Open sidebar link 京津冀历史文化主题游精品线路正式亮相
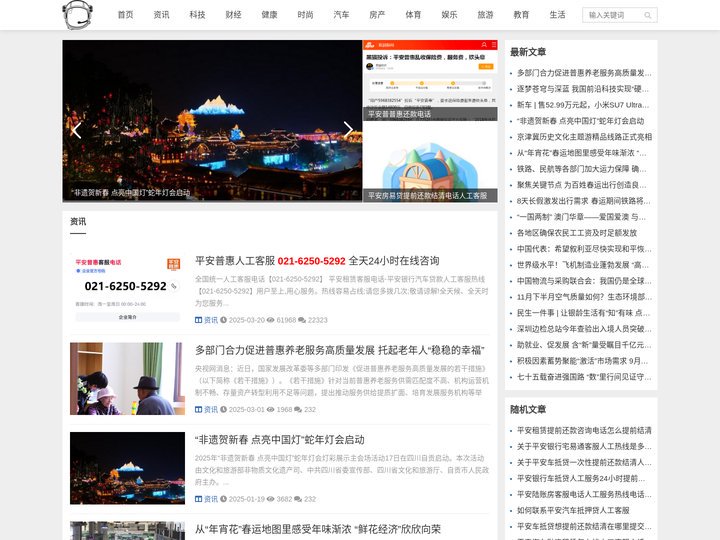720x540 pixels. tap(585, 137)
